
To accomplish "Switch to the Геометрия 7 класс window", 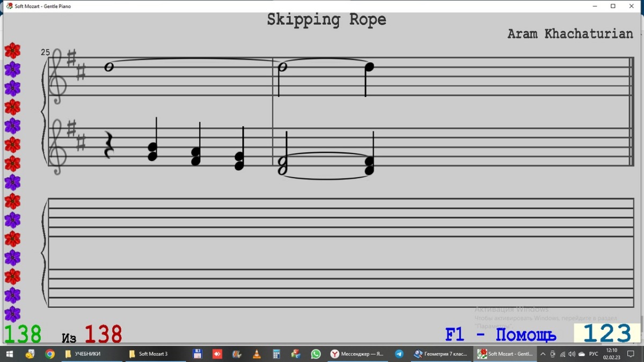I will [x=441, y=354].
